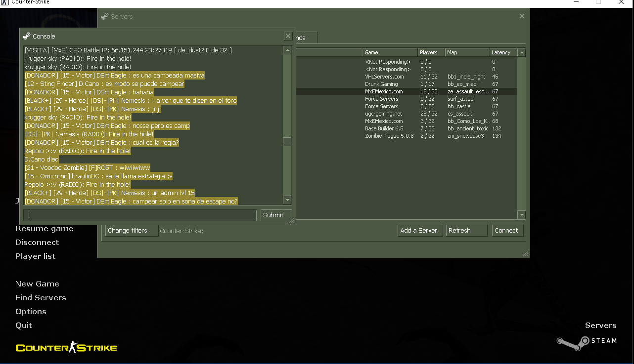Click the server list scrollbar up arrow
Image resolution: width=634 pixels, height=364 pixels.
pos(521,52)
